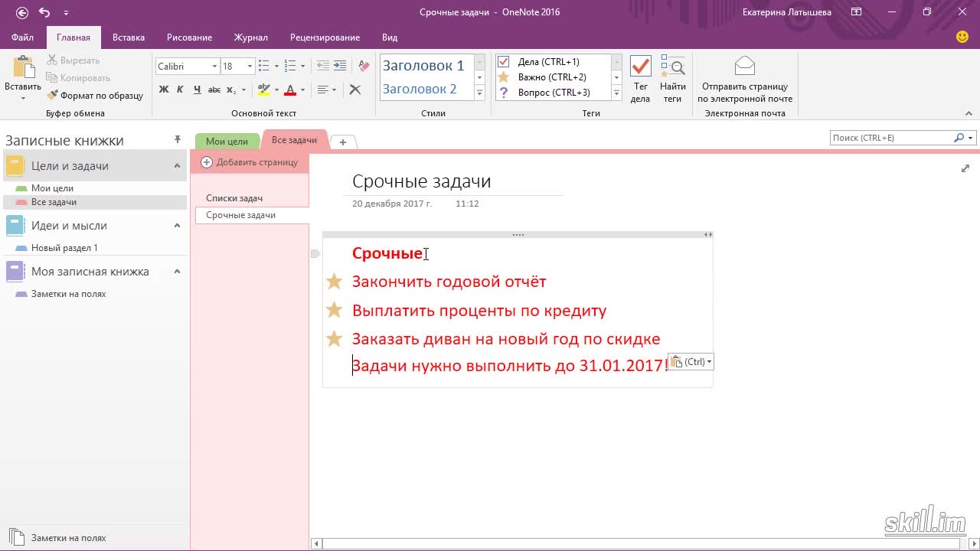Viewport: 980px width, 551px height.
Task: Expand the styles gallery
Action: (480, 93)
